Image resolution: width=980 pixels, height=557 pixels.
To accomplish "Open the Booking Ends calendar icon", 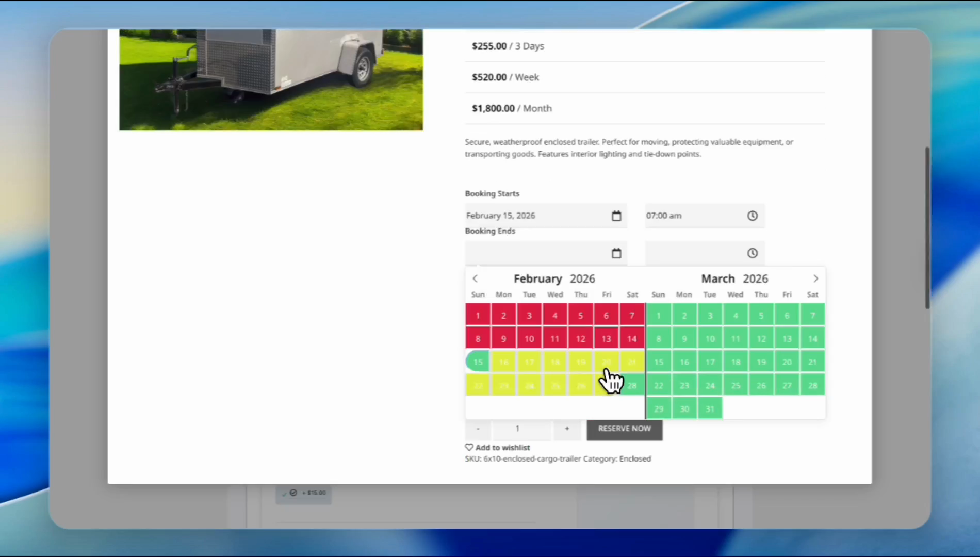I will pyautogui.click(x=616, y=253).
